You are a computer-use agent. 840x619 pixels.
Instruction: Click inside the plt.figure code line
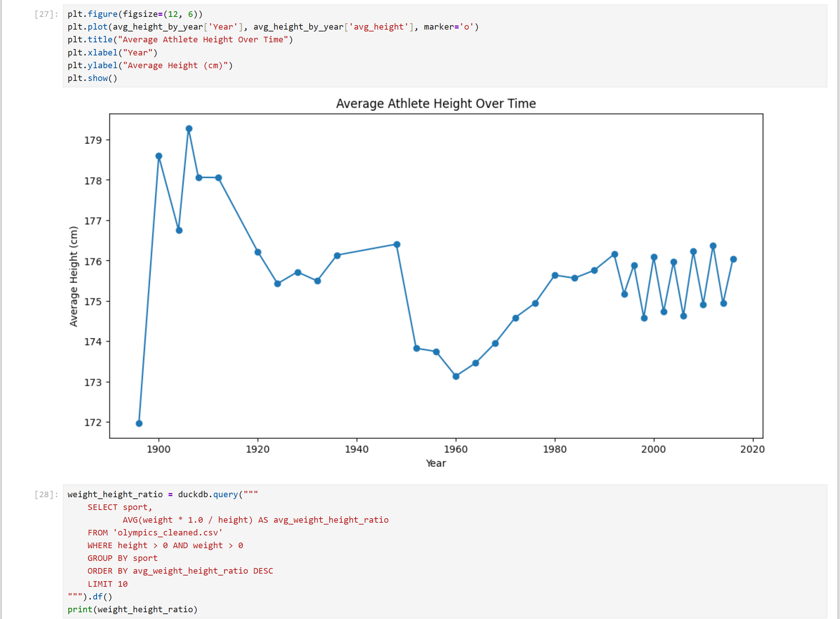coord(135,14)
